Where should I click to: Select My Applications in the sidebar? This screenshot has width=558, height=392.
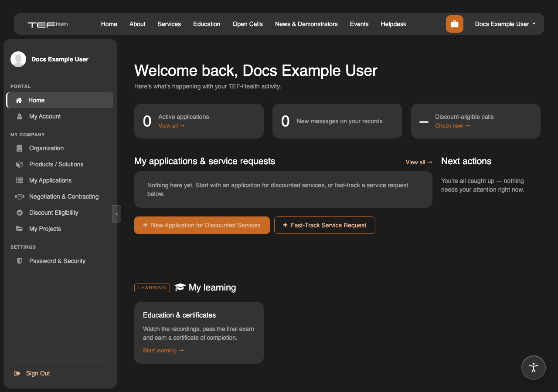[60, 180]
